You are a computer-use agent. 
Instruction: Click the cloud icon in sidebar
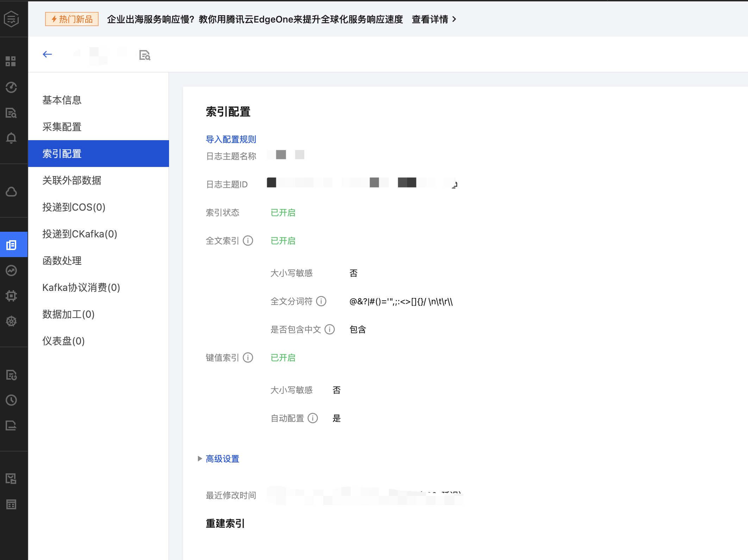[x=11, y=192]
